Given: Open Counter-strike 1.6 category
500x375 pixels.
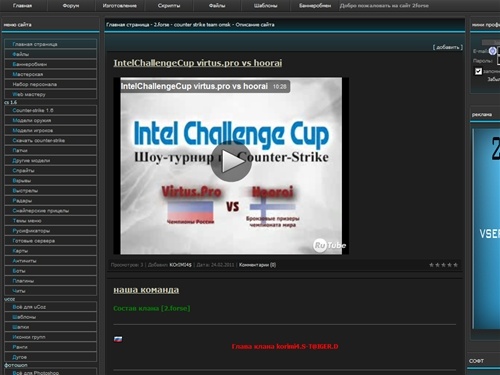Looking at the screenshot, I should tap(51, 110).
